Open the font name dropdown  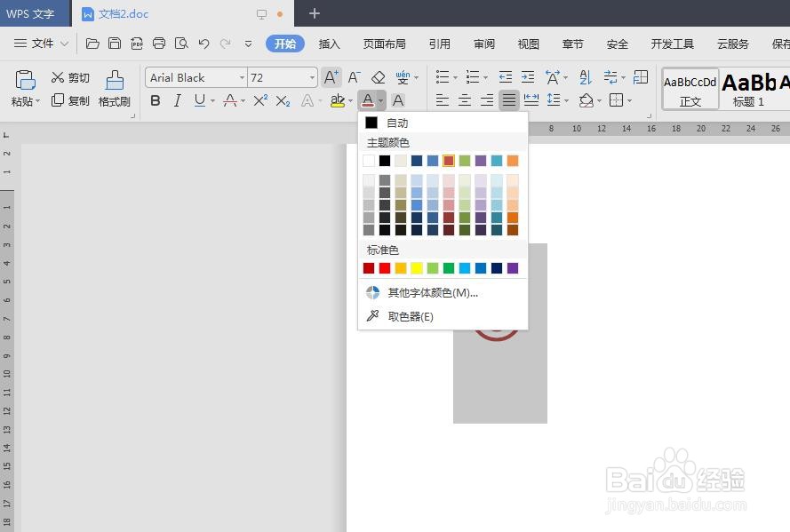click(x=243, y=76)
